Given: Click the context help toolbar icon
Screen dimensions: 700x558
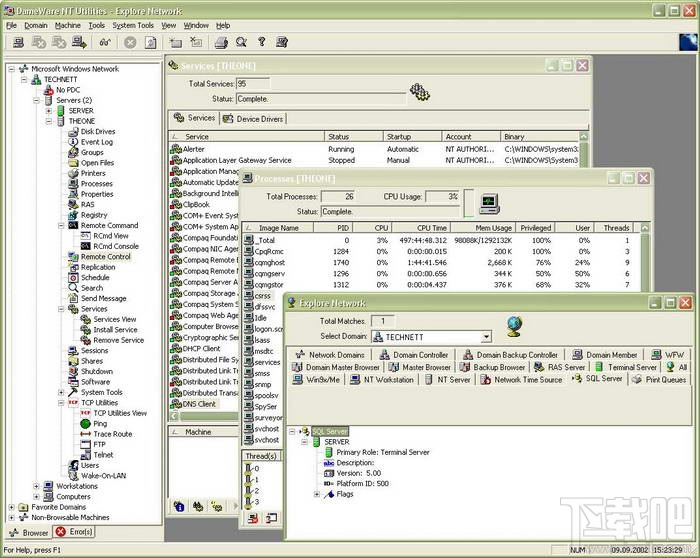Looking at the screenshot, I should pyautogui.click(x=282, y=42).
